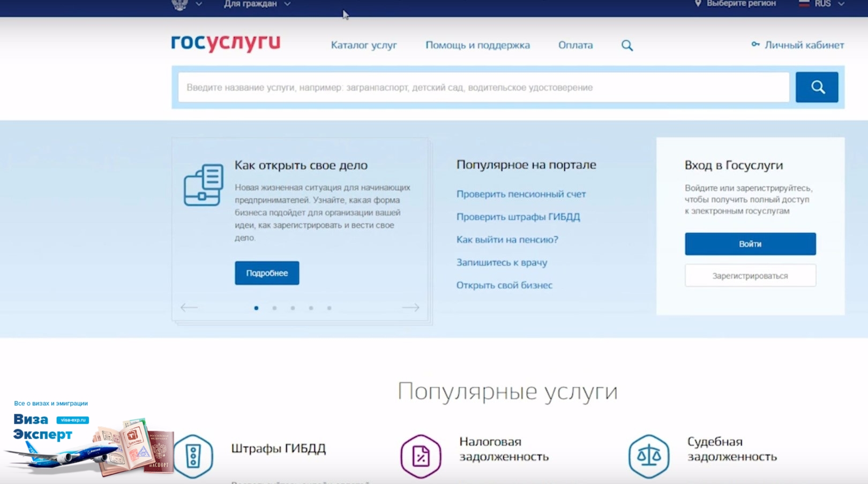The width and height of the screenshot is (868, 484).
Task: Click the Популярное на портале heading
Action: pos(526,165)
